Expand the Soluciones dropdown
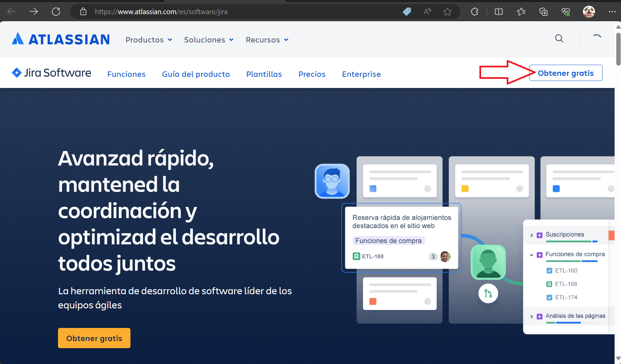This screenshot has height=364, width=621. pos(209,40)
